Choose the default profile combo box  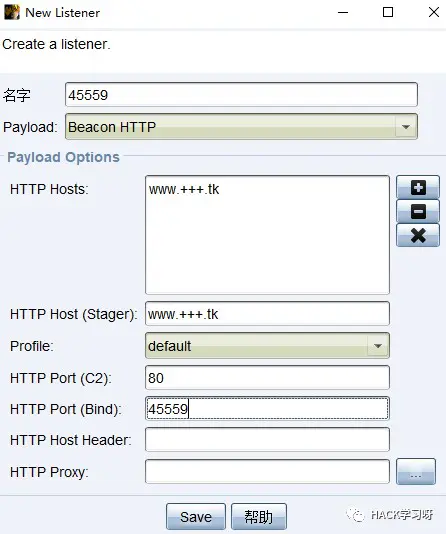point(267,346)
